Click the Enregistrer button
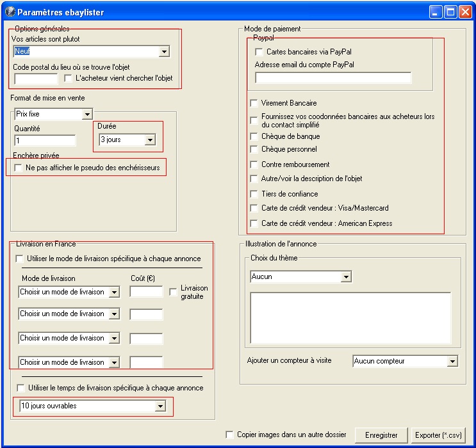 point(381,435)
